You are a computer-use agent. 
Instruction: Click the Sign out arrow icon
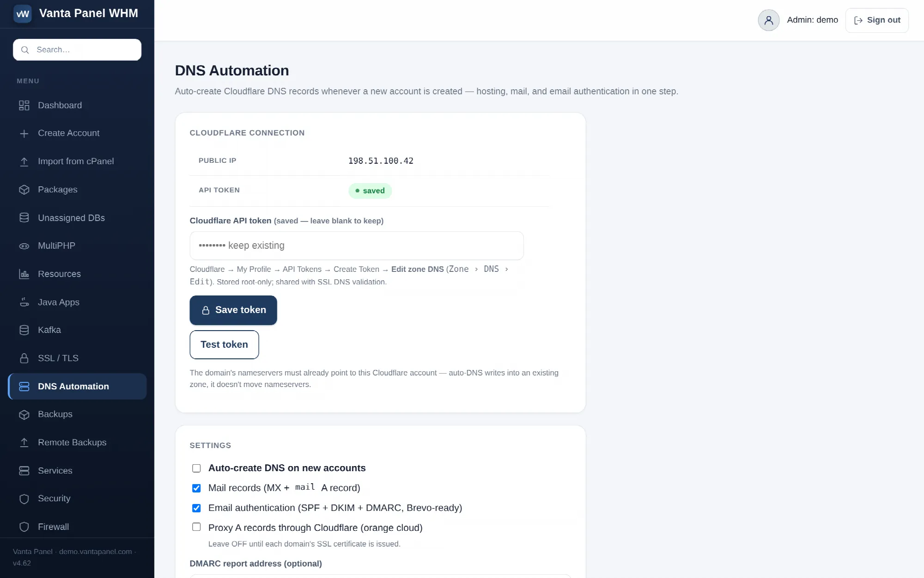(x=858, y=20)
